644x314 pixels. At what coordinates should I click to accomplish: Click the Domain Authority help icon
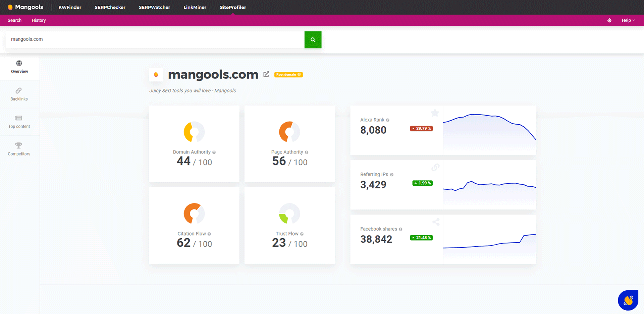coord(214,152)
